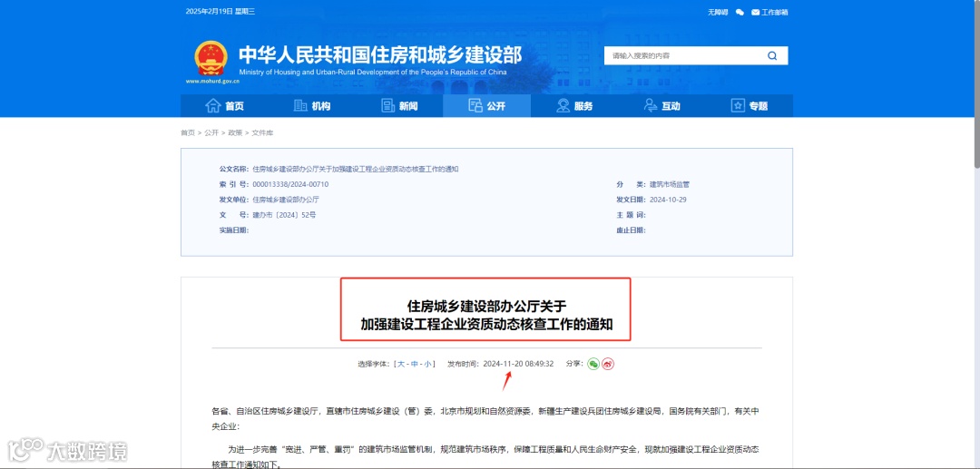Click the national emblem logo

(211, 59)
